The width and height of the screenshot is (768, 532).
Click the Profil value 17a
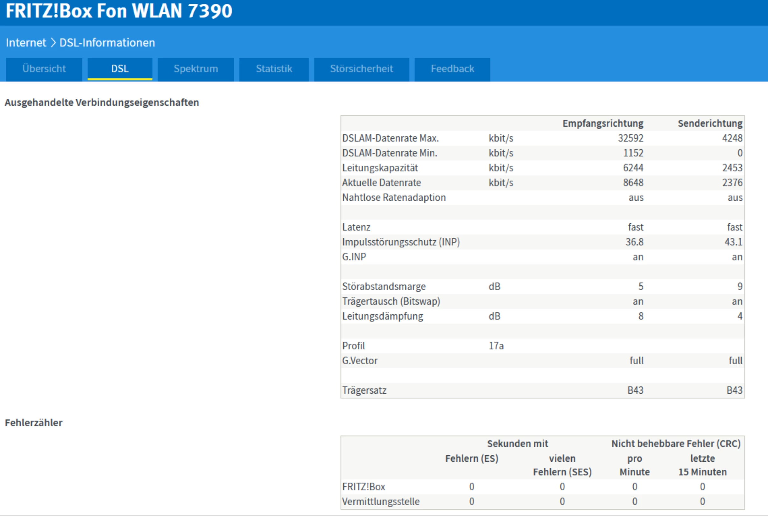pos(496,346)
